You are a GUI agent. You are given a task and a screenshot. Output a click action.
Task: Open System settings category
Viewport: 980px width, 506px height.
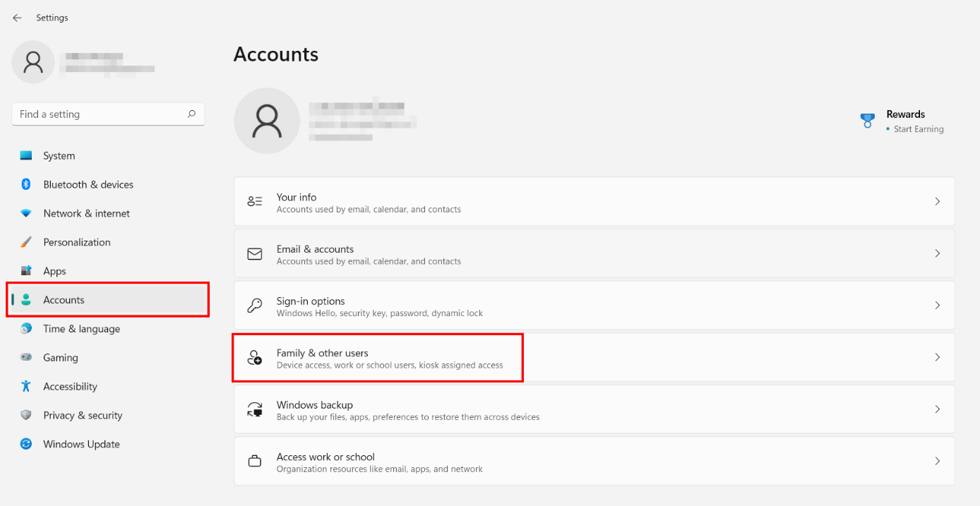(108, 155)
